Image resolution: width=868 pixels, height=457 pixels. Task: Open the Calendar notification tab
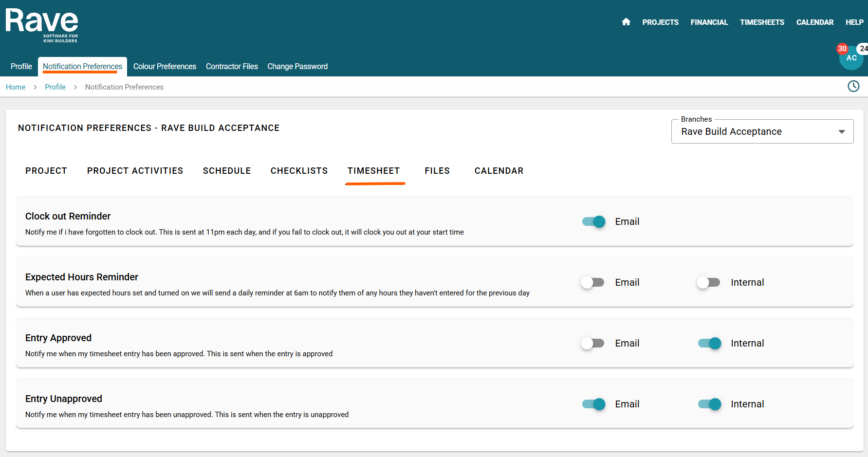coord(499,171)
